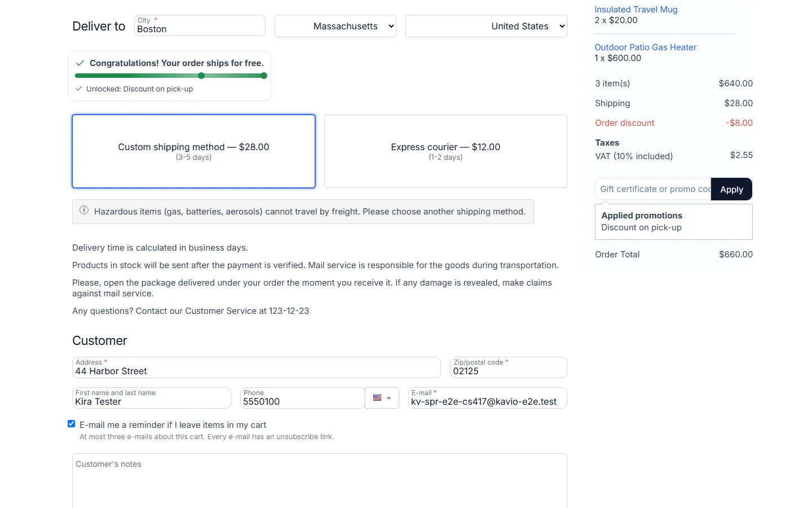Viewport: 812px width, 508px height.
Task: Select Custom shipping method $28.00 option
Action: (193, 151)
